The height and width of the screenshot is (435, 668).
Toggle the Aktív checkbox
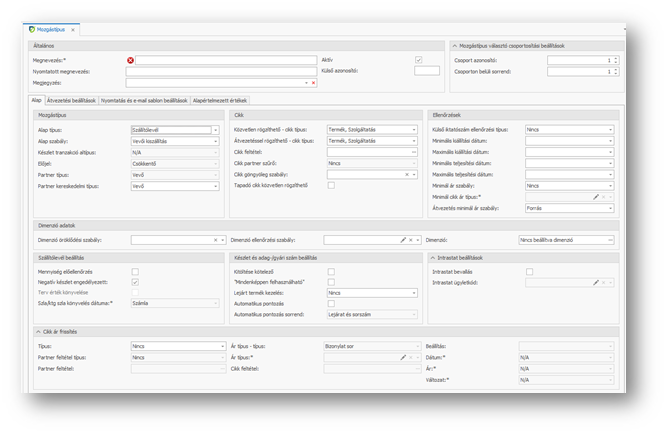418,60
